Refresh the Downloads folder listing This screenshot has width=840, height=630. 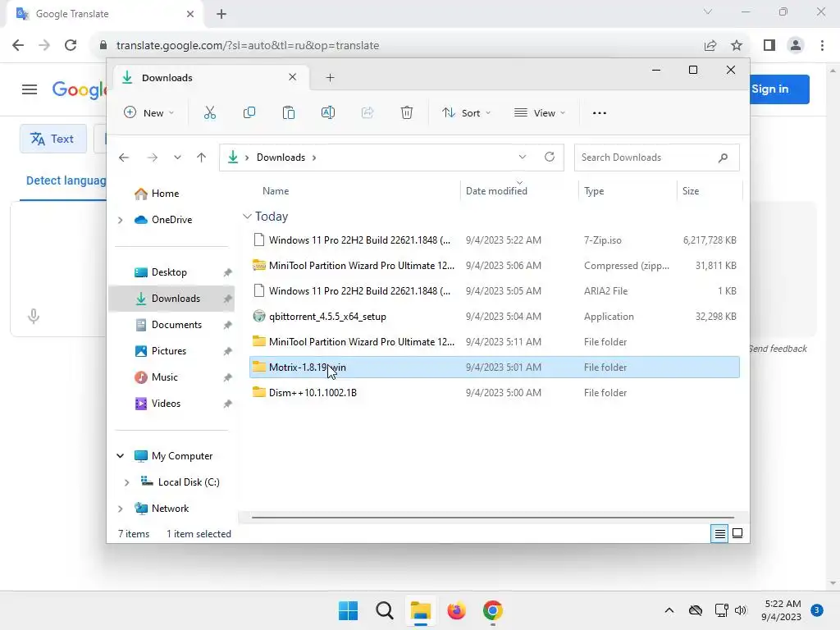pyautogui.click(x=549, y=157)
